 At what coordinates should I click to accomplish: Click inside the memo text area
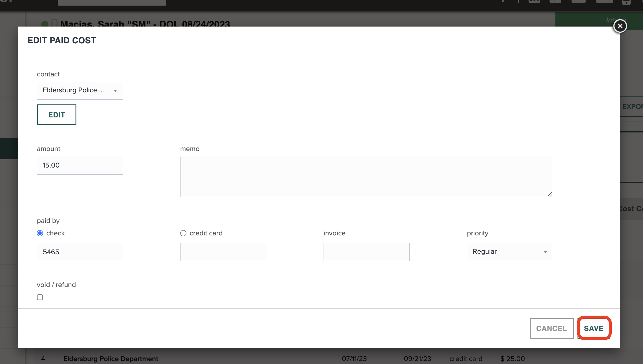click(366, 177)
